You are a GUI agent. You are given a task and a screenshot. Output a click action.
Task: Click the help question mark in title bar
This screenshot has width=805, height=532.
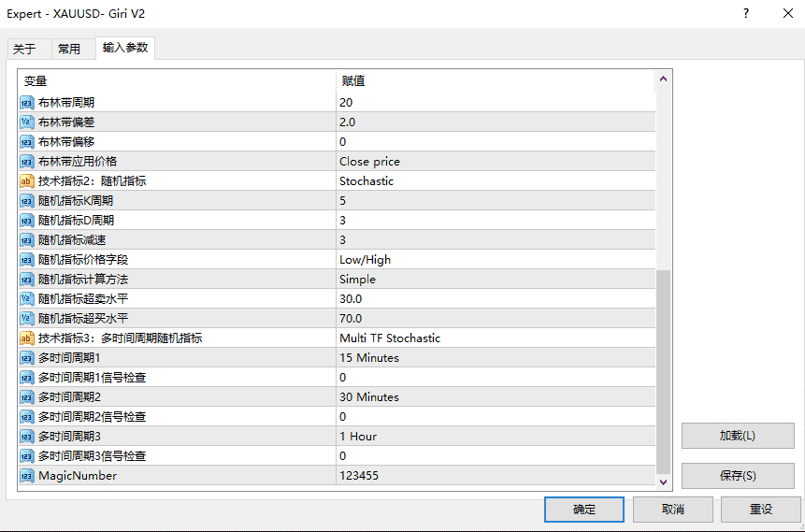745,14
